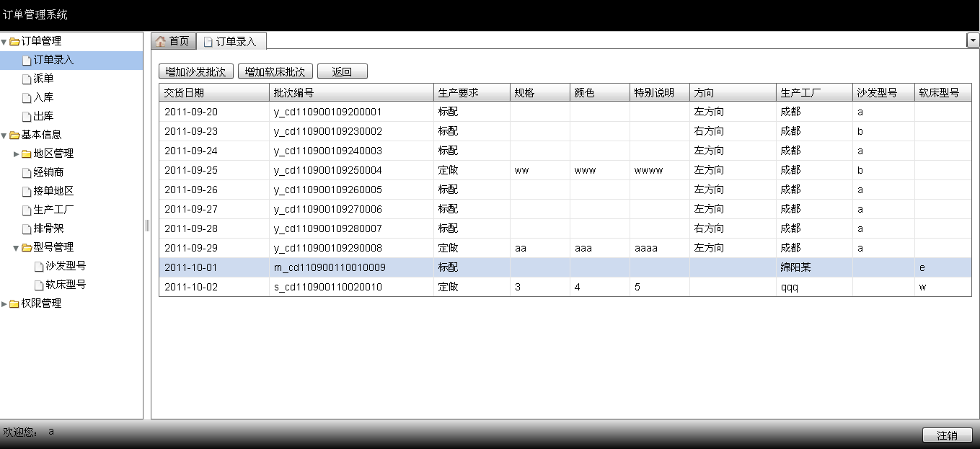Sort by the 批次编号 column header

(x=351, y=92)
